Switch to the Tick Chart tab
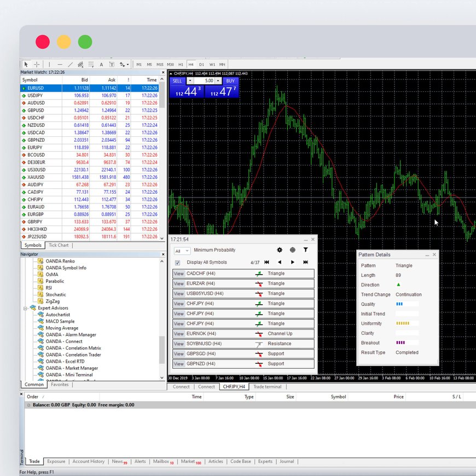 (59, 245)
